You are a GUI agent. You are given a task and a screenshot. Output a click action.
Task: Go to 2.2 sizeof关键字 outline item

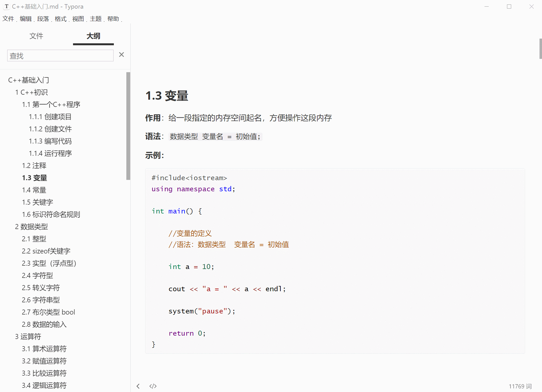(46, 251)
